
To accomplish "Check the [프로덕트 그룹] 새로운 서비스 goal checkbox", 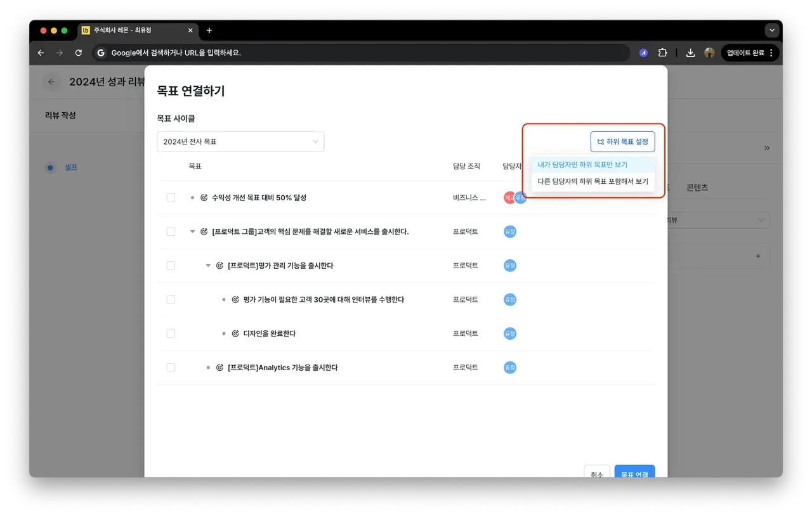I will 171,232.
